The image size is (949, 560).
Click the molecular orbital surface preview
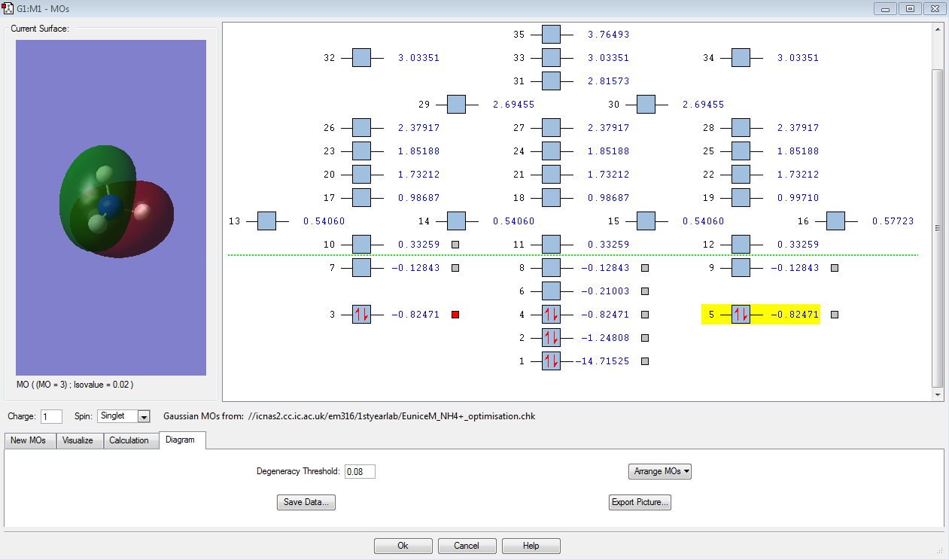[x=111, y=208]
